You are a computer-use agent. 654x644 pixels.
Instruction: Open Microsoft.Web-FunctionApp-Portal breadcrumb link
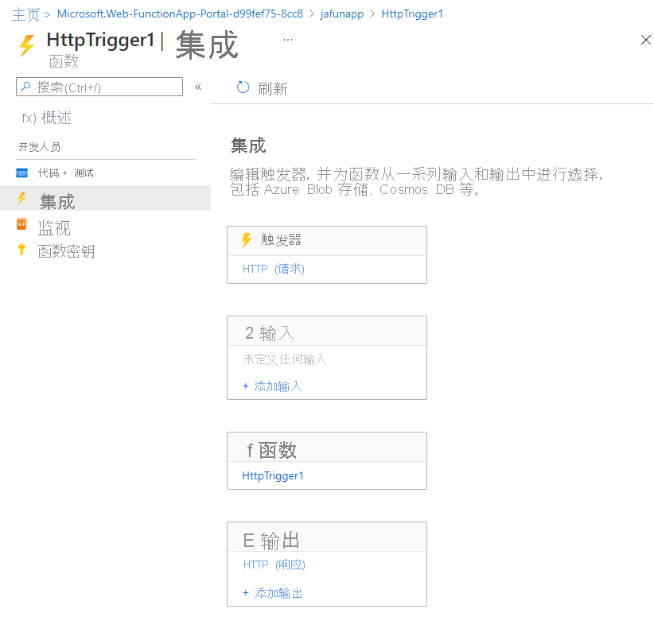pos(180,14)
